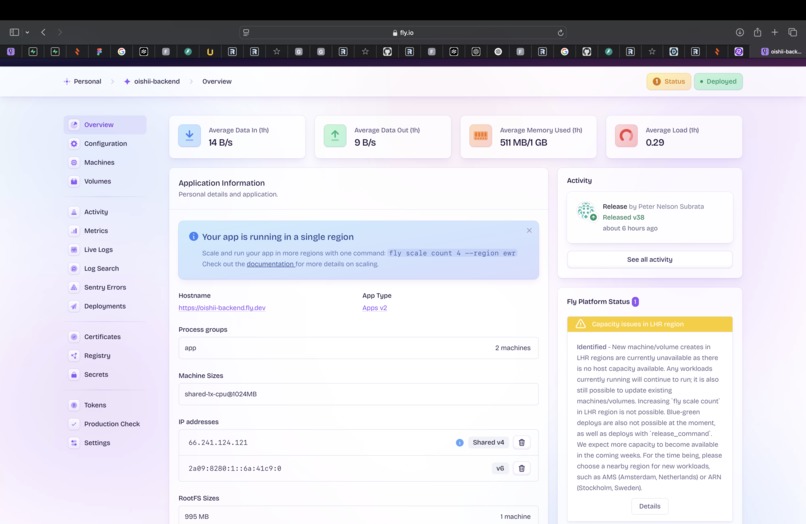Go back in Safari history

43,32
